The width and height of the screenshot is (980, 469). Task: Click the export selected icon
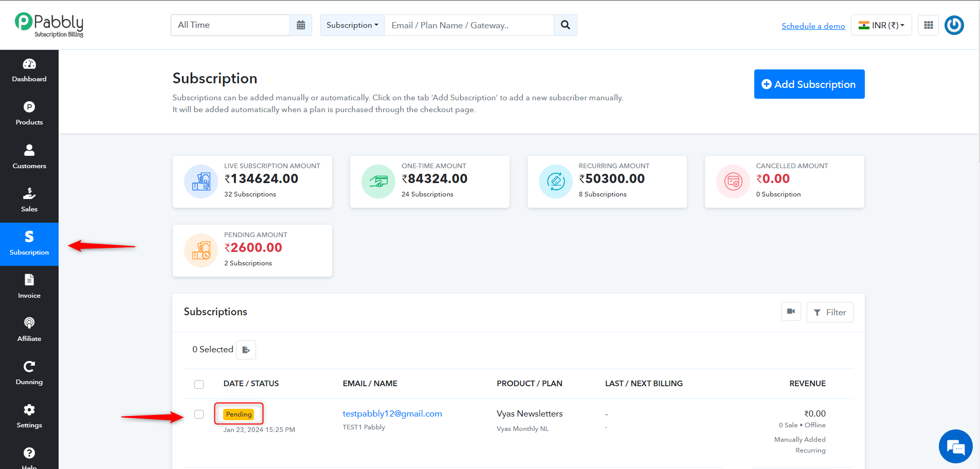pos(246,350)
